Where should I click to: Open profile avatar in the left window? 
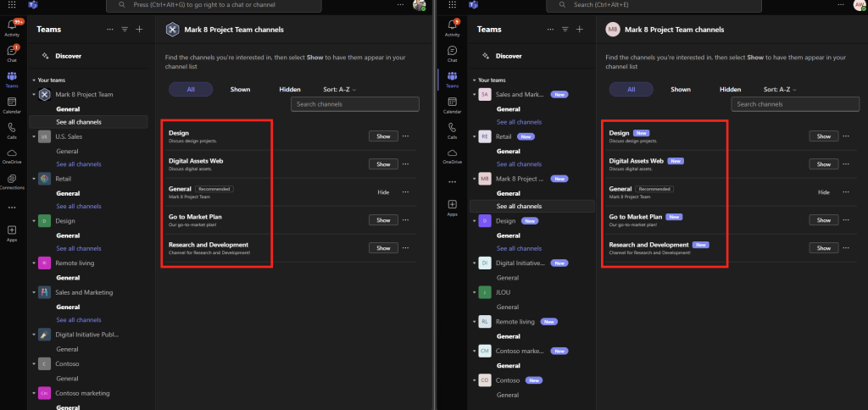tap(419, 5)
